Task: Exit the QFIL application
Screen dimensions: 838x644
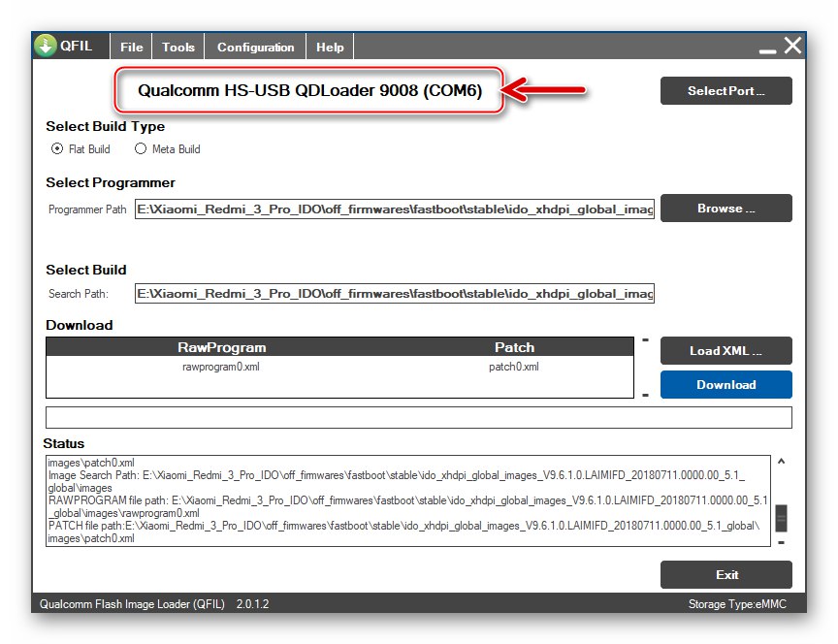Action: tap(725, 574)
